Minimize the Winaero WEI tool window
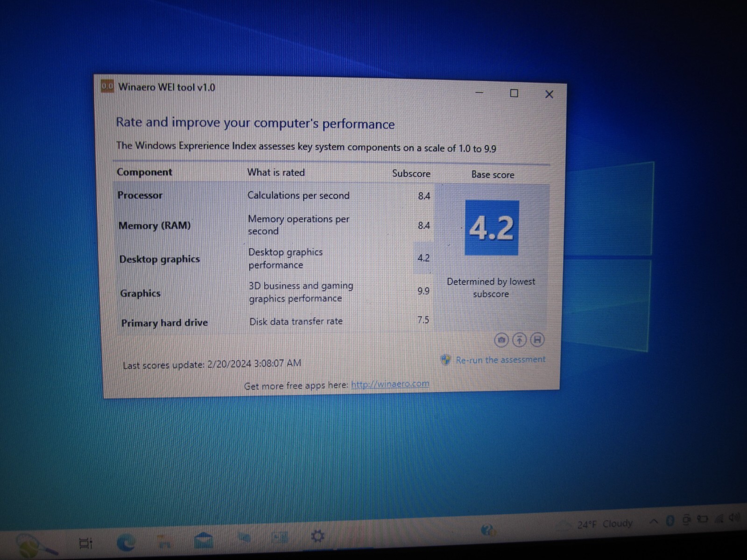This screenshot has width=747, height=560. [479, 92]
